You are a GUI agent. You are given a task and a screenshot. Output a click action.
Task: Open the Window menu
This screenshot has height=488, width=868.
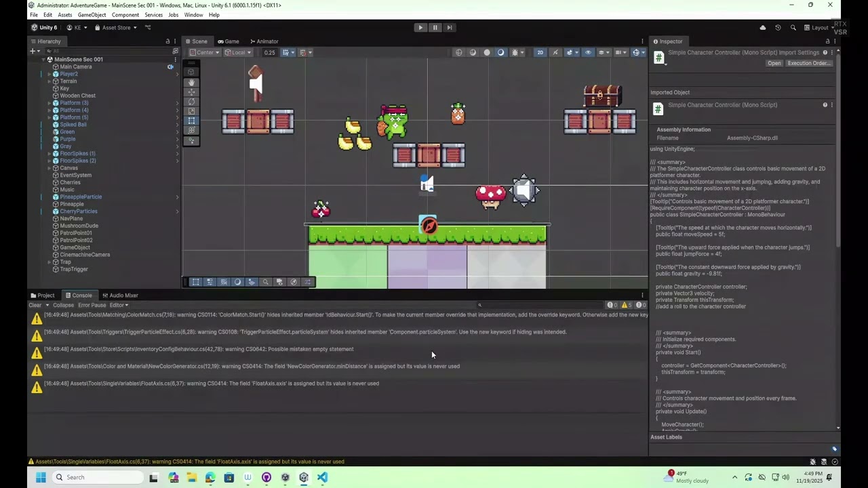click(193, 15)
